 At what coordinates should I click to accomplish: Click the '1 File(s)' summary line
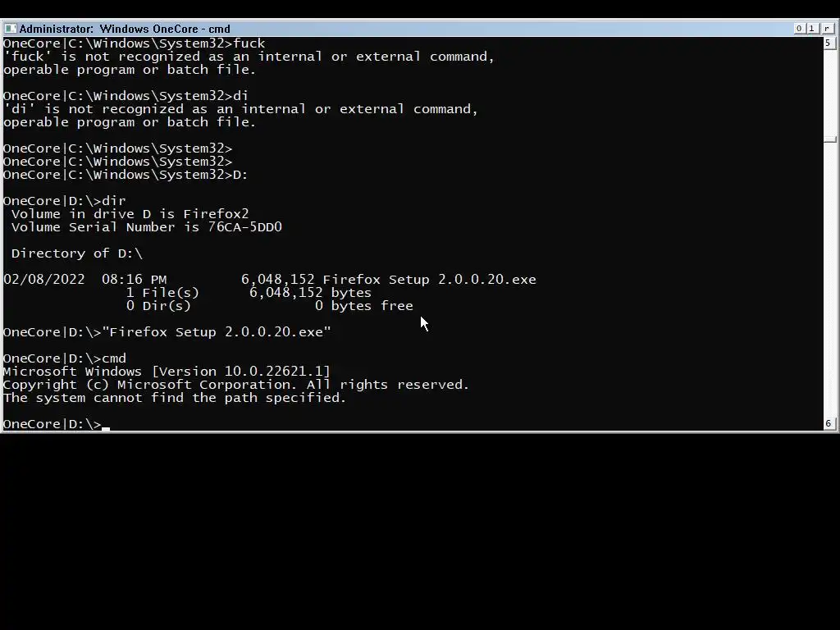pyautogui.click(x=162, y=293)
